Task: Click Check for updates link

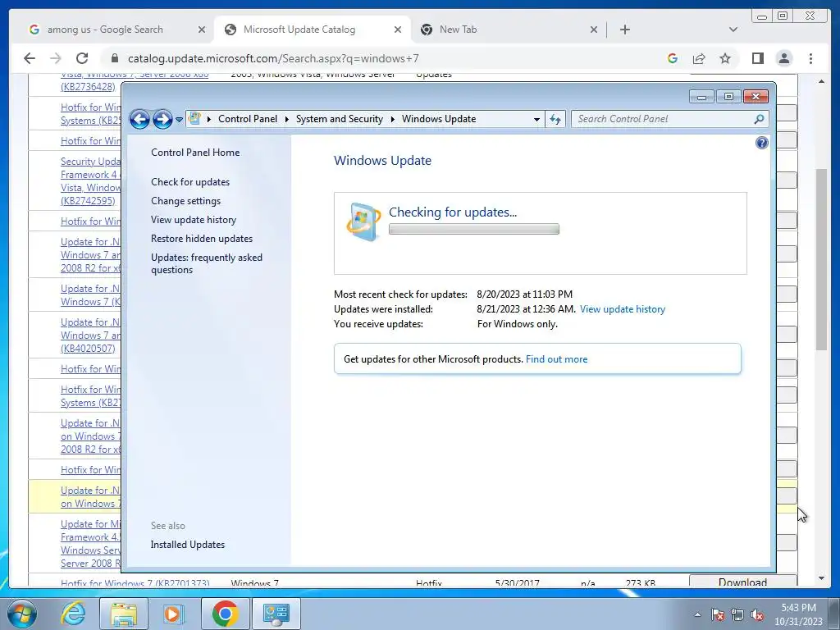Action: click(190, 181)
